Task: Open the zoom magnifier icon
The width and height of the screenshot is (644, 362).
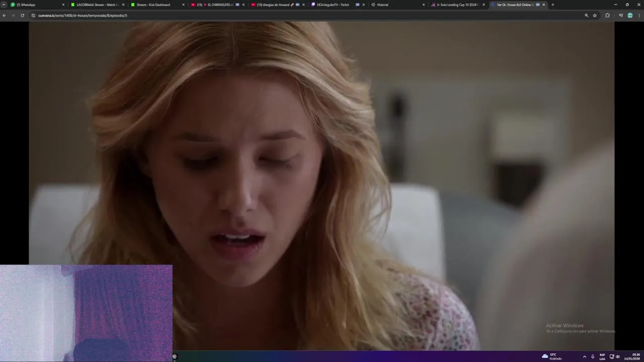Action: click(x=586, y=16)
